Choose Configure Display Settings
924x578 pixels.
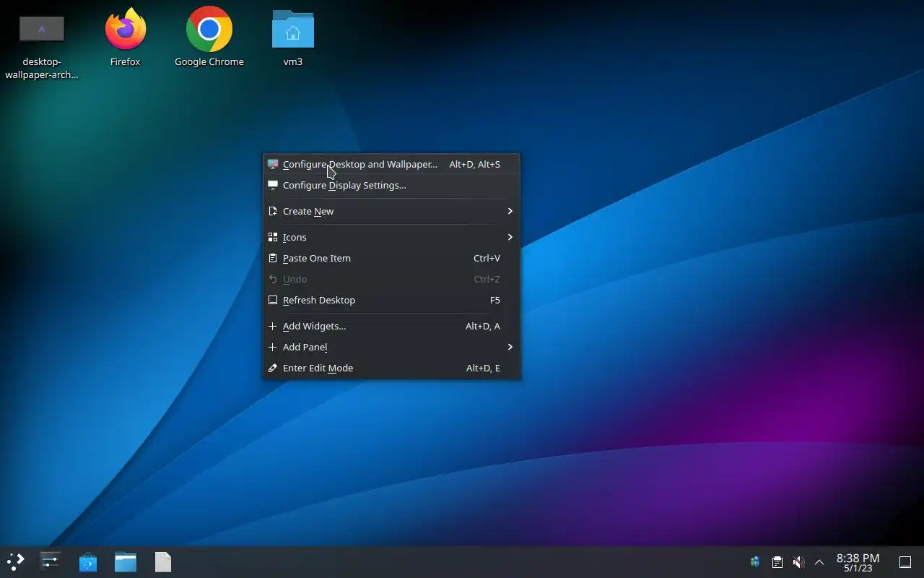click(x=391, y=185)
